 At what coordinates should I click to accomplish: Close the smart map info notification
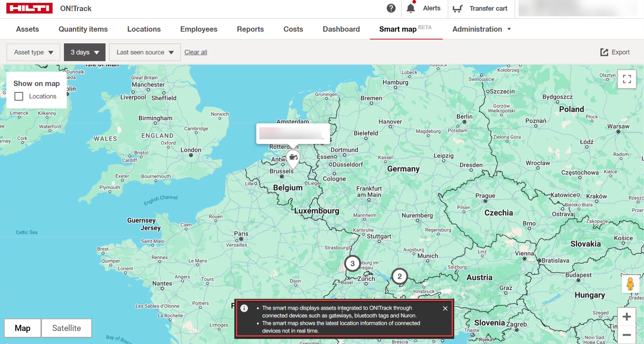pyautogui.click(x=445, y=308)
